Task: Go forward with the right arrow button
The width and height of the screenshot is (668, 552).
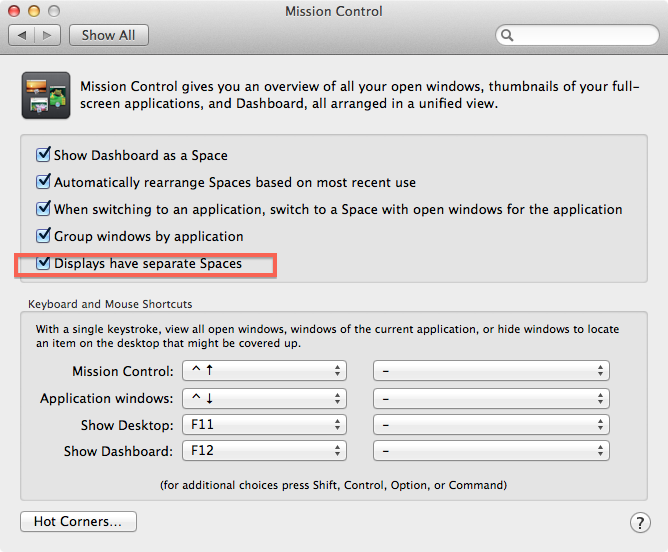Action: pos(47,35)
